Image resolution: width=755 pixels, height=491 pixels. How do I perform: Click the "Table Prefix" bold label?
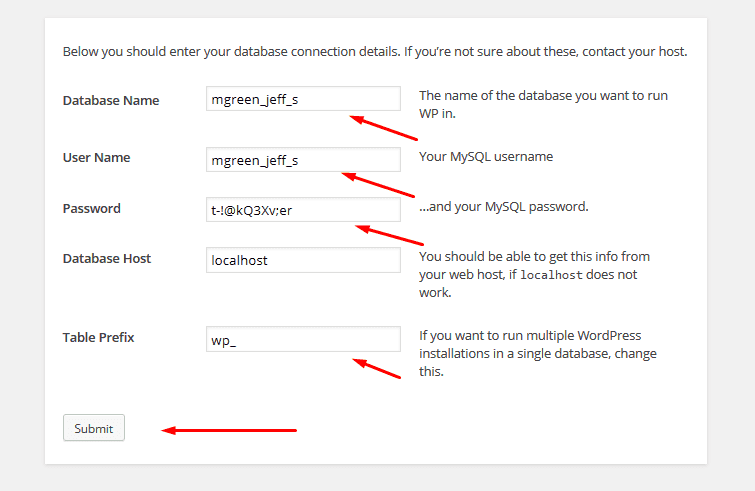(98, 338)
